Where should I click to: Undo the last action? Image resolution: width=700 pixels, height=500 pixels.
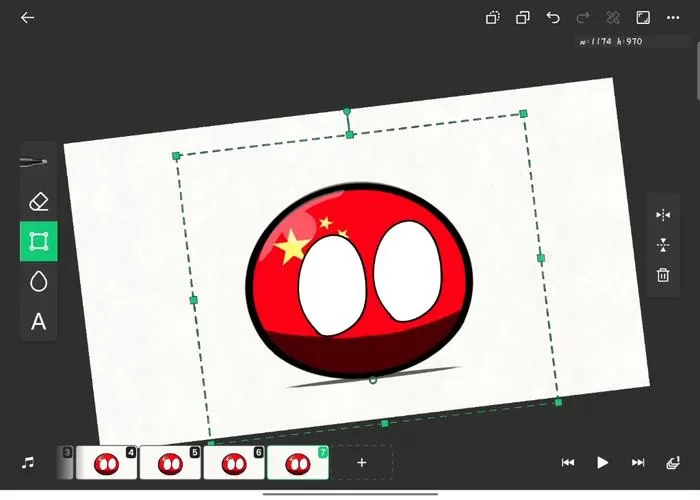(553, 18)
